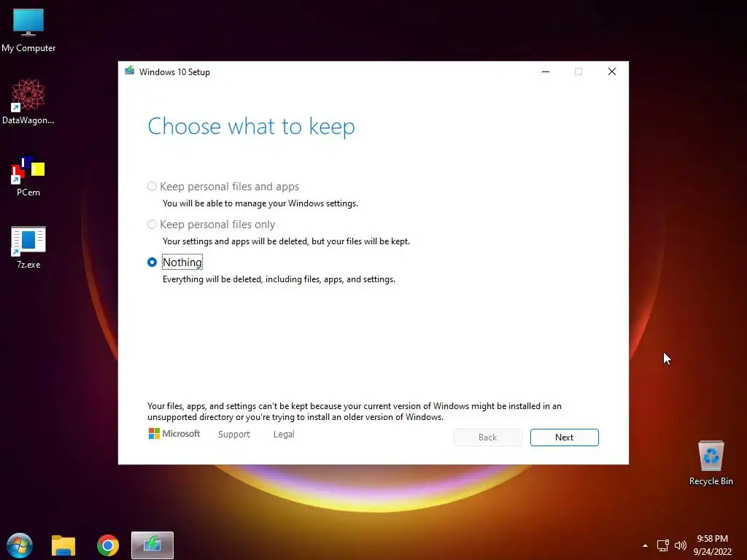
Task: Click the Back button
Action: (487, 437)
